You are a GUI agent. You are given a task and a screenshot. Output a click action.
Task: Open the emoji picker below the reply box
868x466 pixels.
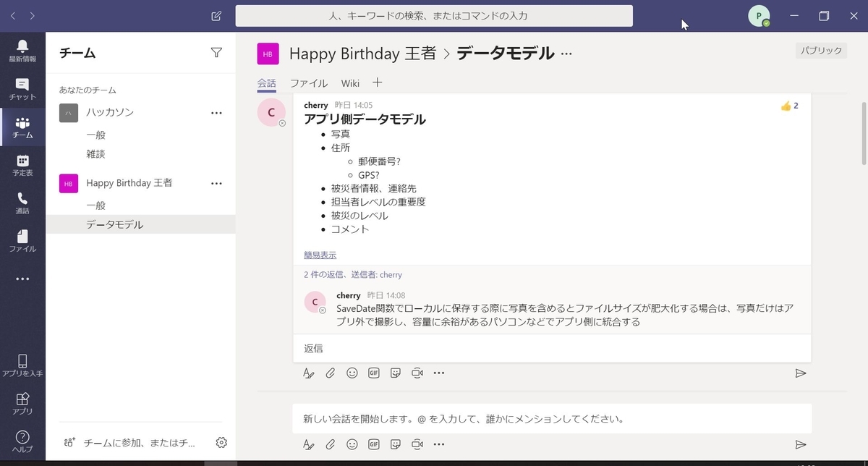tap(352, 373)
